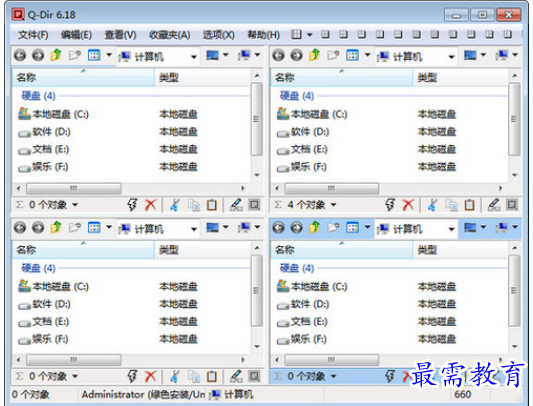Sort by 类型 column in bottom-right pane
The height and width of the screenshot is (406, 533).
click(x=461, y=250)
